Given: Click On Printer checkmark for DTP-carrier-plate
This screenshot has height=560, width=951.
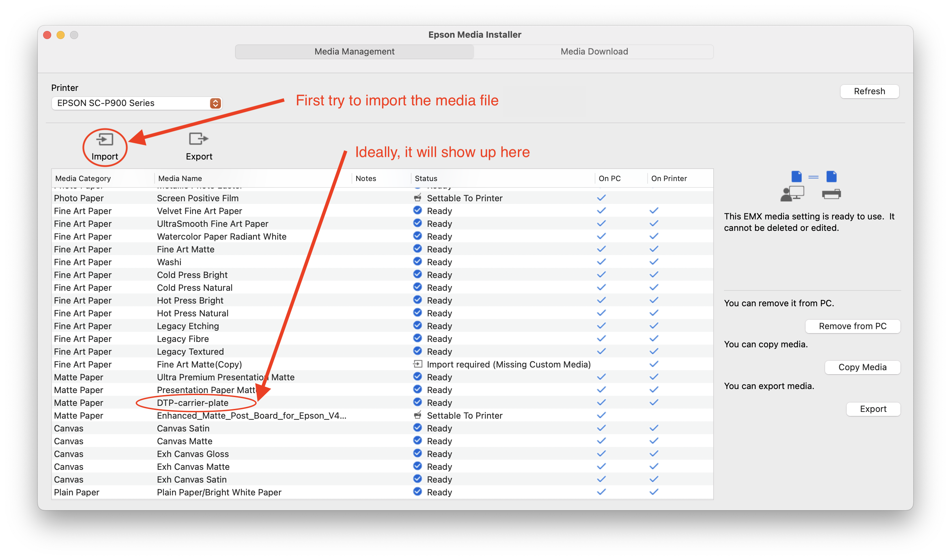Looking at the screenshot, I should tap(654, 403).
